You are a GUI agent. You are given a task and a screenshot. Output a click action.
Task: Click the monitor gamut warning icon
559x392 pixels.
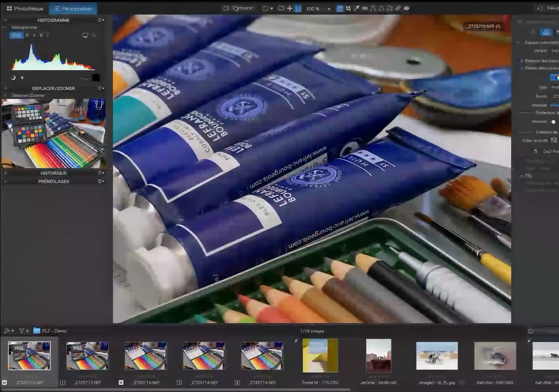pyautogui.click(x=85, y=35)
